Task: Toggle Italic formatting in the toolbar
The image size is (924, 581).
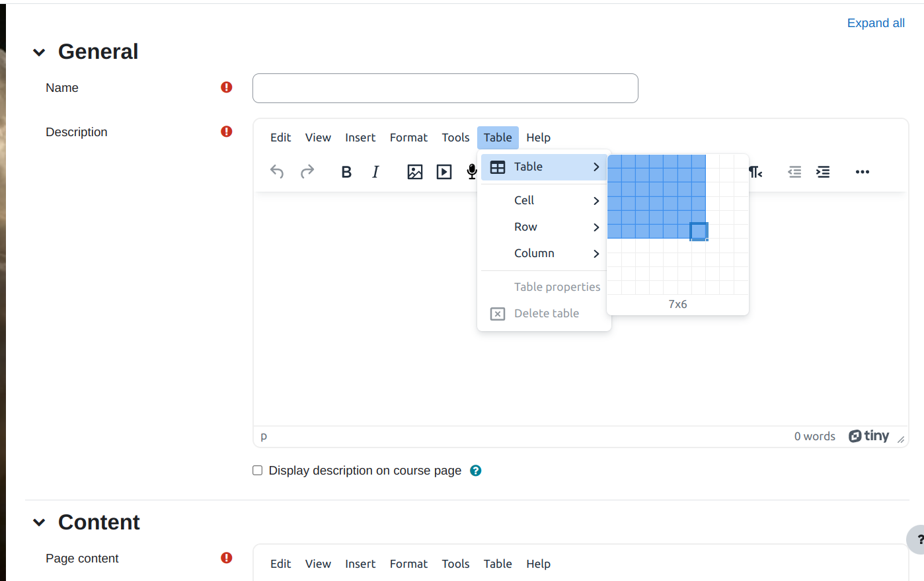Action: coord(375,172)
